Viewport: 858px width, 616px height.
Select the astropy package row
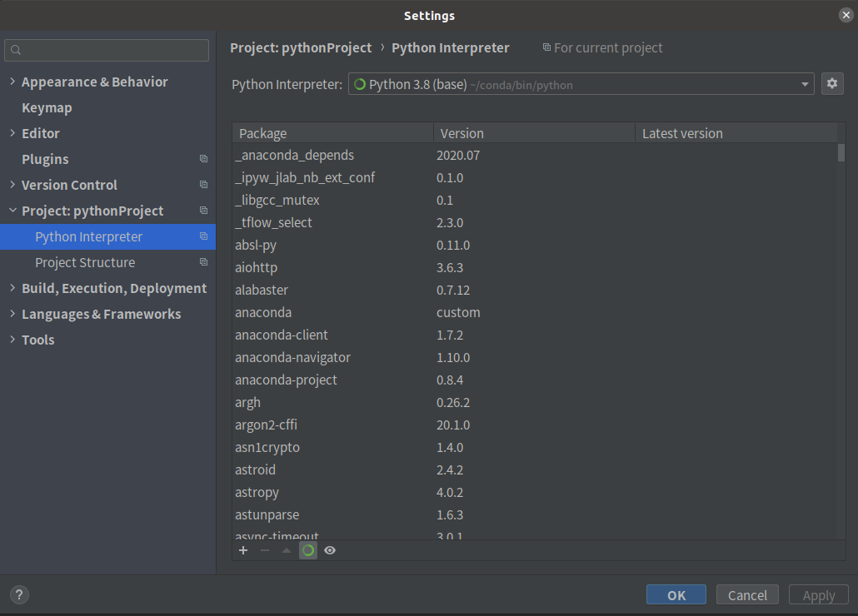point(535,492)
